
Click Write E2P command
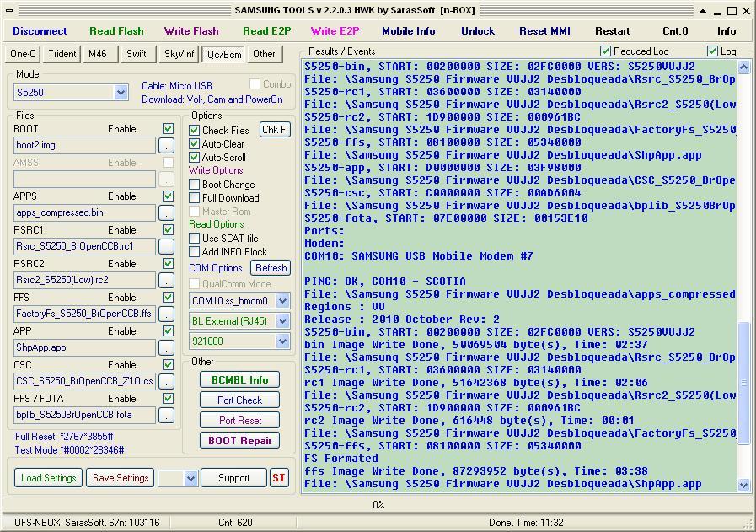pos(335,31)
